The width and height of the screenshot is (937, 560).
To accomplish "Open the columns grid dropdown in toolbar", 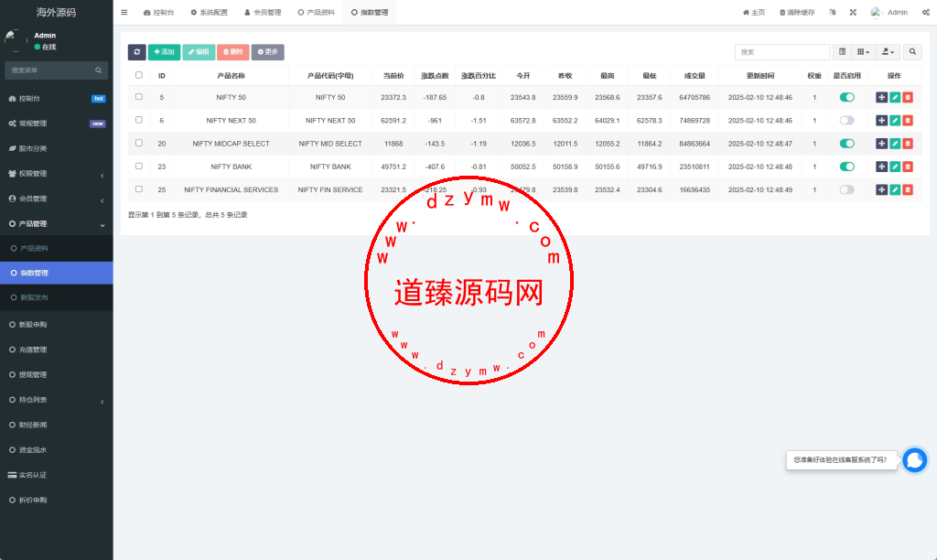I will point(863,52).
